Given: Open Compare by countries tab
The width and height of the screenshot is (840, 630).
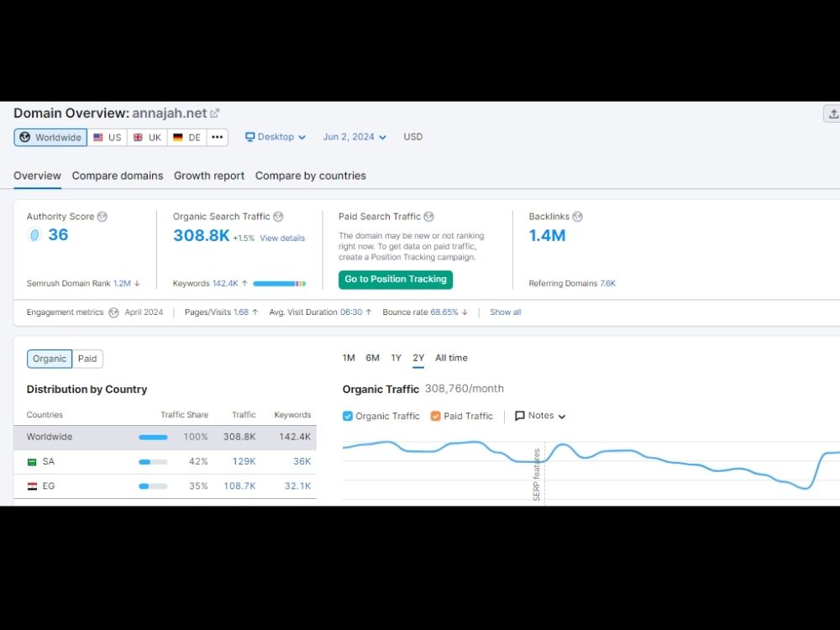Looking at the screenshot, I should tap(311, 176).
